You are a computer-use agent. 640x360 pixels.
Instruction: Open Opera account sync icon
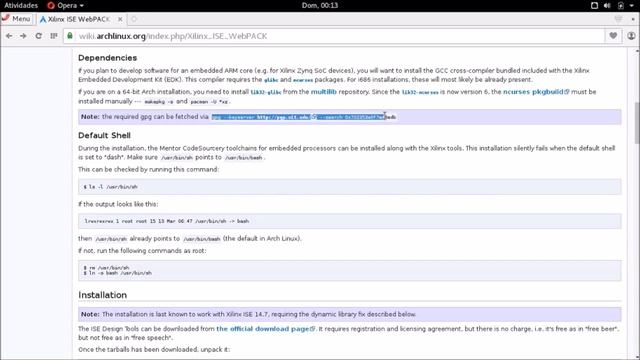631,36
